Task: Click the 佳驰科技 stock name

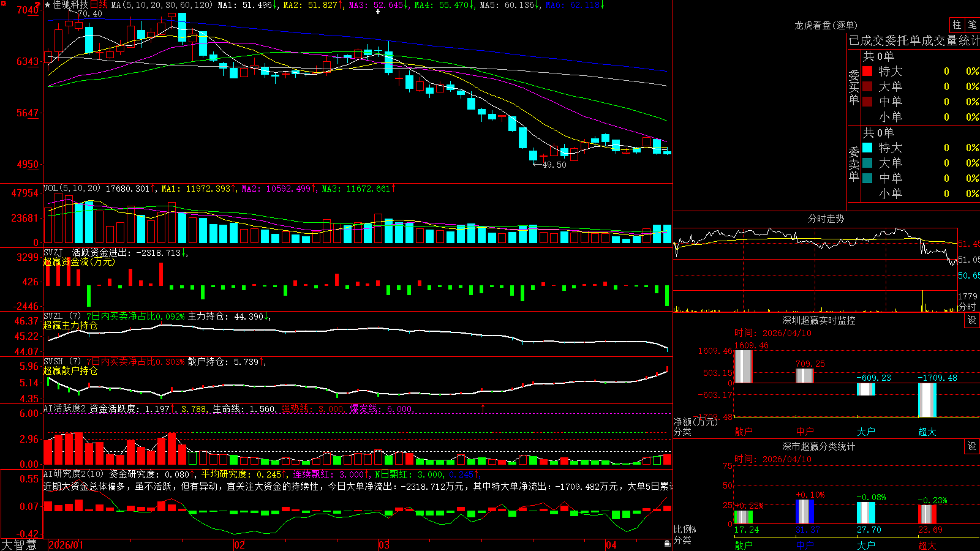Action: 70,5
